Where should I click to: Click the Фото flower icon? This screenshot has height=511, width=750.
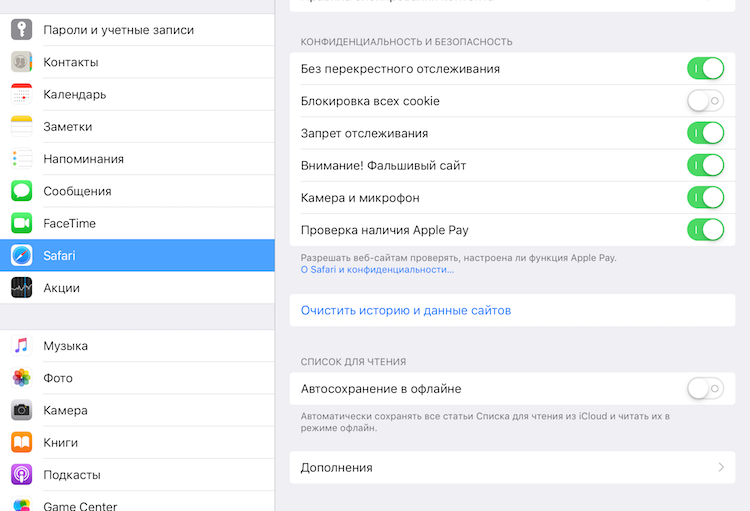(x=22, y=378)
